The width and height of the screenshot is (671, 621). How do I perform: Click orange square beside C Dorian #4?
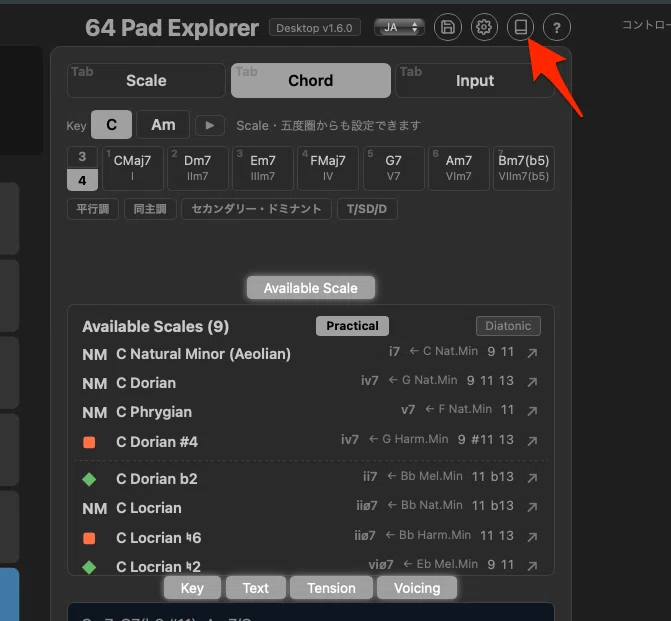pos(89,442)
